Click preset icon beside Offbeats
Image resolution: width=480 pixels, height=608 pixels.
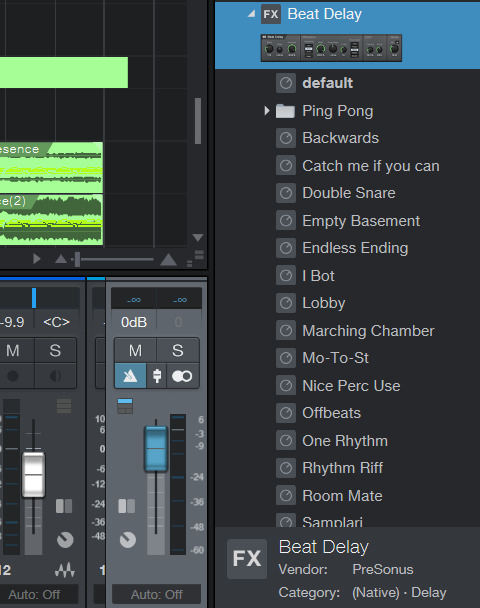pos(286,413)
